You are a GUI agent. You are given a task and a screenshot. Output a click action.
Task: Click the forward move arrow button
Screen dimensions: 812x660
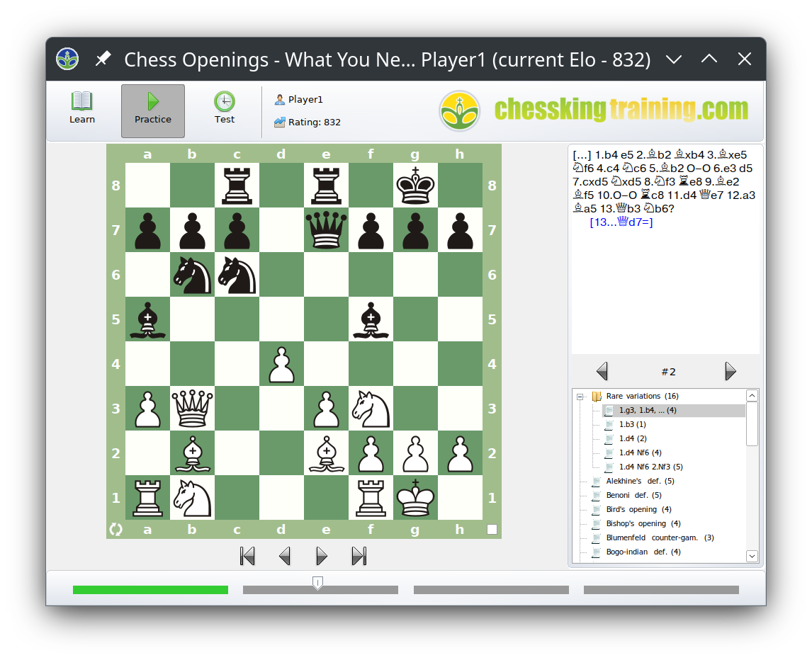tap(322, 556)
